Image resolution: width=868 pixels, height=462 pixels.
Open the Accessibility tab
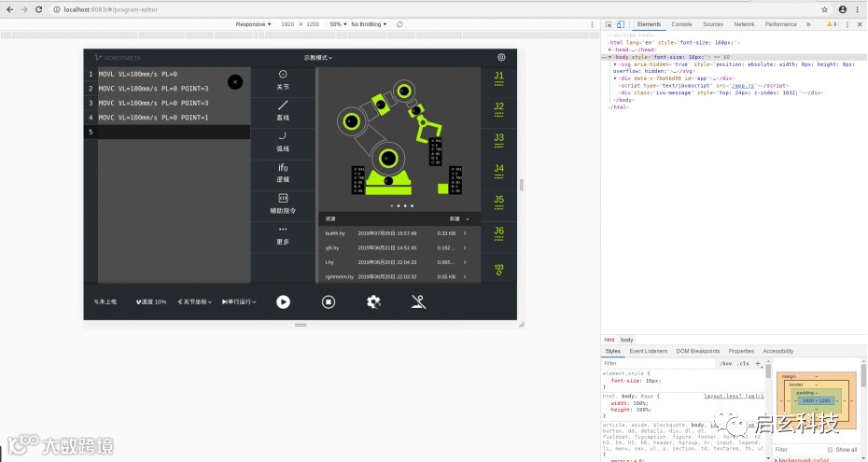tap(777, 351)
